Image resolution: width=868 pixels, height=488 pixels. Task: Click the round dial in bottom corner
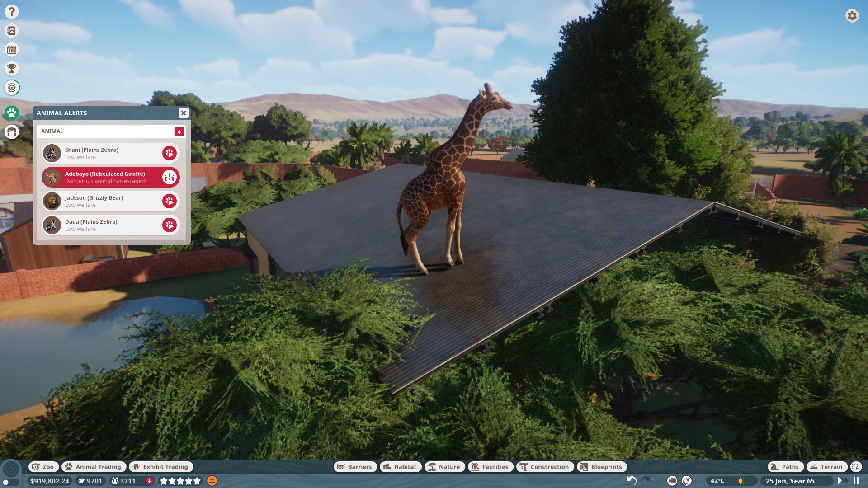coord(11,469)
